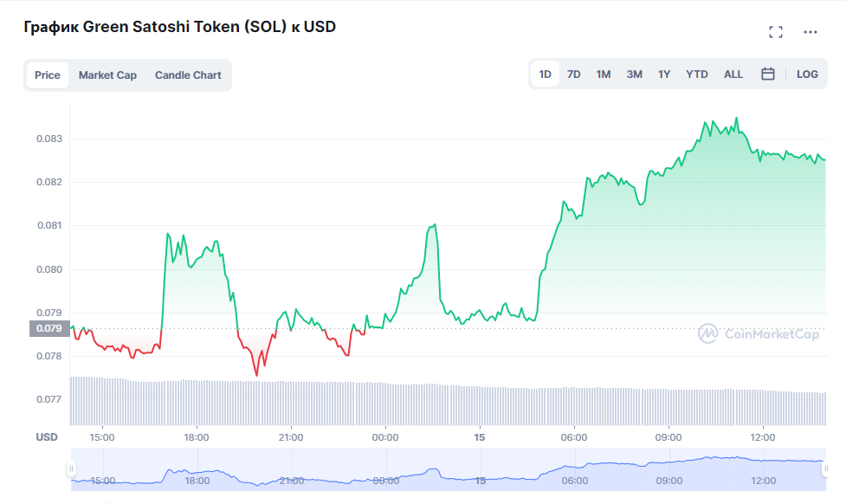
Task: Click the 0.081 y-axis label
Action: point(49,225)
